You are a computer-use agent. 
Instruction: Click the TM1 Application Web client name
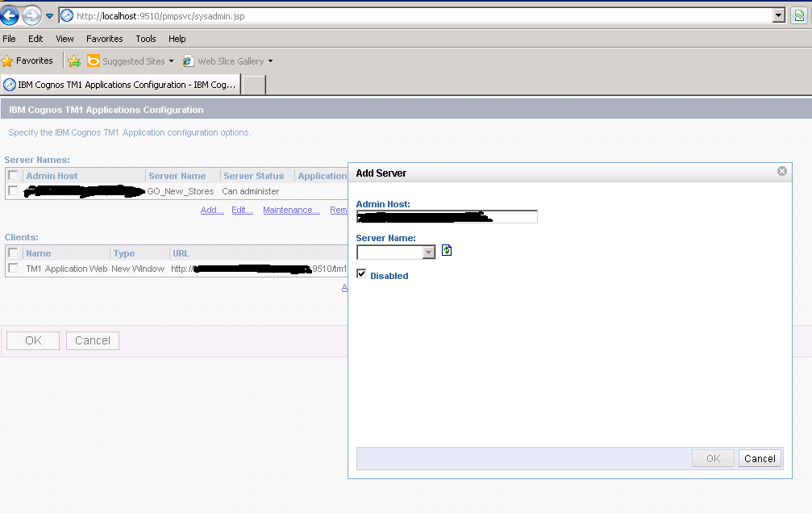click(67, 269)
